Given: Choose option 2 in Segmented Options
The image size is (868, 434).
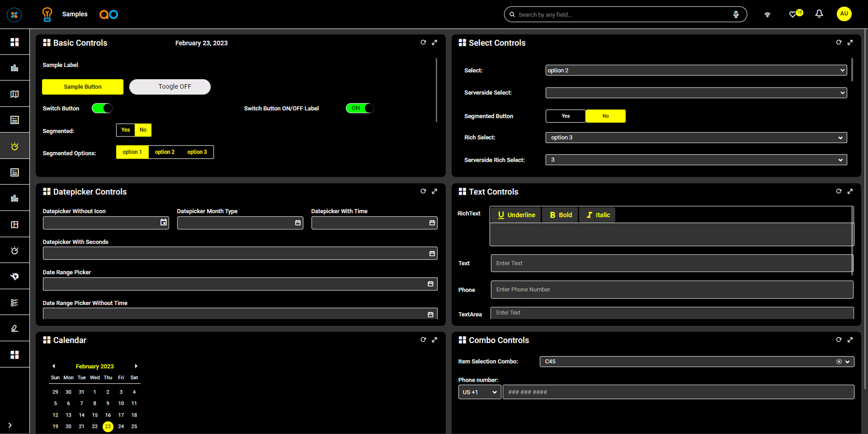Looking at the screenshot, I should 164,152.
